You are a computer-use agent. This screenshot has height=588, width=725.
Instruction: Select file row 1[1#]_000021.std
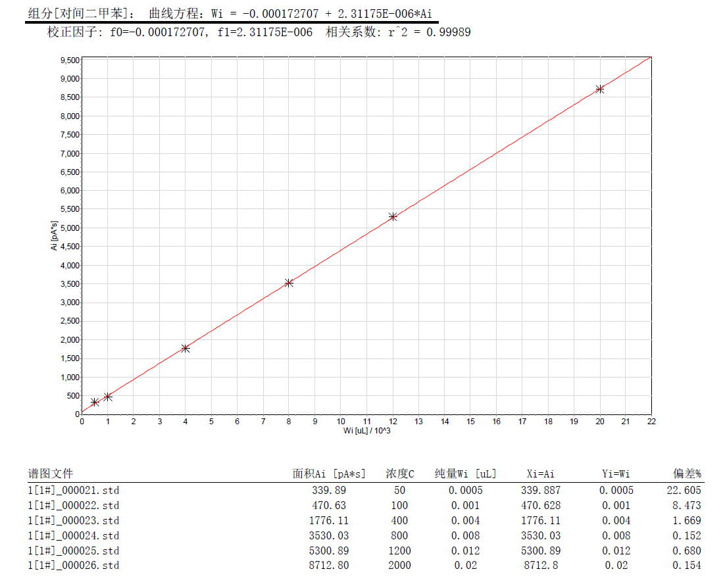pos(73,490)
